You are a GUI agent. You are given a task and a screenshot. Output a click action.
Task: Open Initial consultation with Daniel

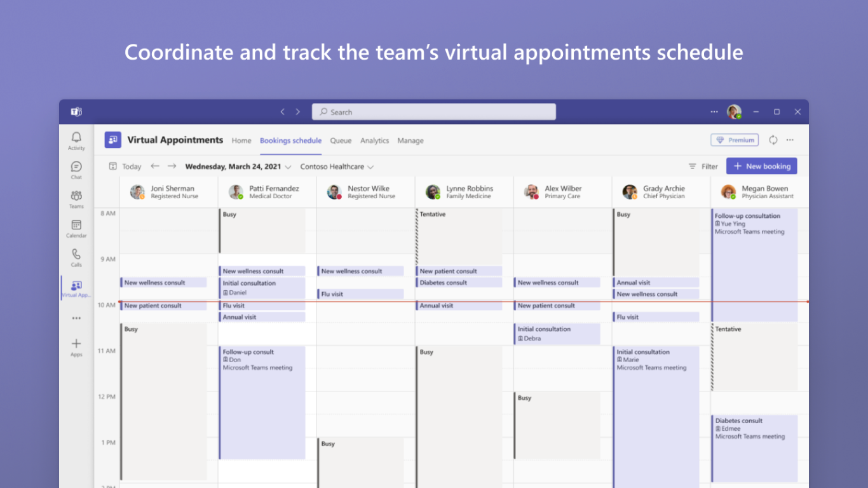tap(262, 288)
